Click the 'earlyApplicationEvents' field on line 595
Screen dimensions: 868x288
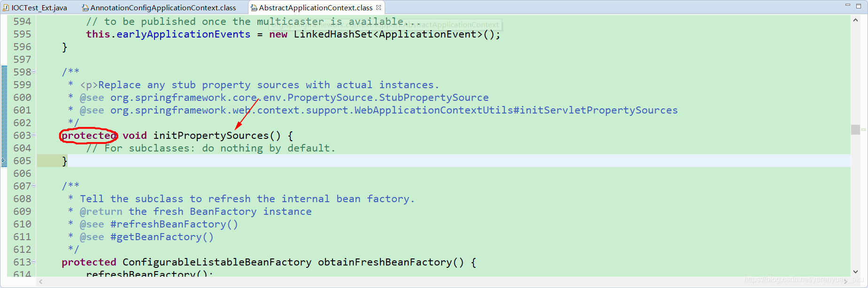(183, 34)
